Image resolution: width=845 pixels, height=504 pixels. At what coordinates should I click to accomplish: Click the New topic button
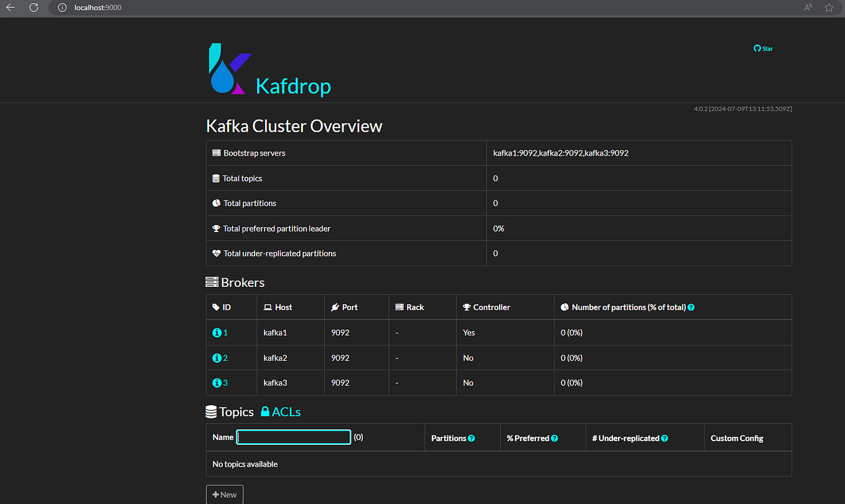(x=225, y=495)
